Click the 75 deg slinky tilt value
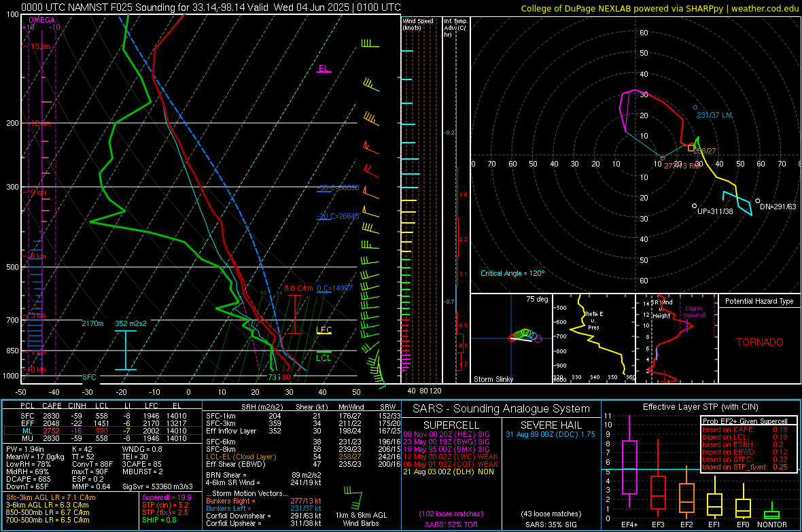This screenshot has width=802, height=532. coord(537,299)
